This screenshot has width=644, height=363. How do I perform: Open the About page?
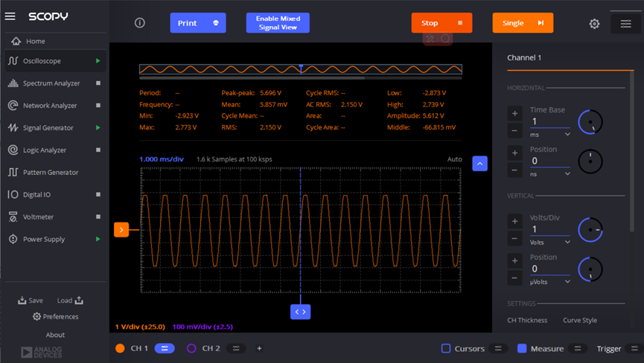click(x=55, y=335)
